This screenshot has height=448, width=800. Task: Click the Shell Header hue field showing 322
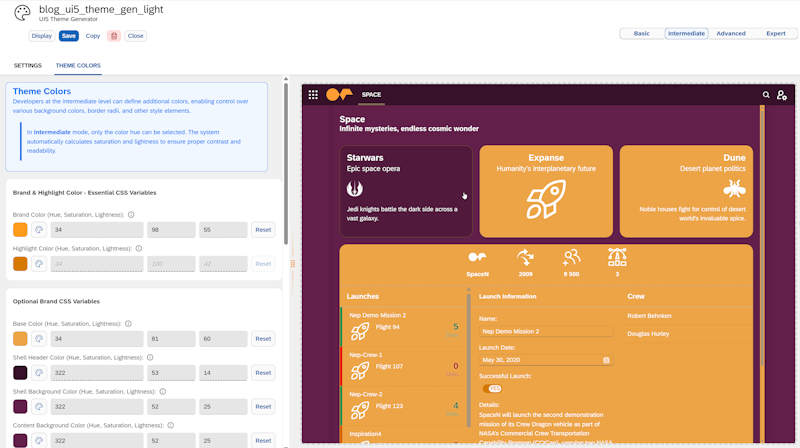(97, 373)
